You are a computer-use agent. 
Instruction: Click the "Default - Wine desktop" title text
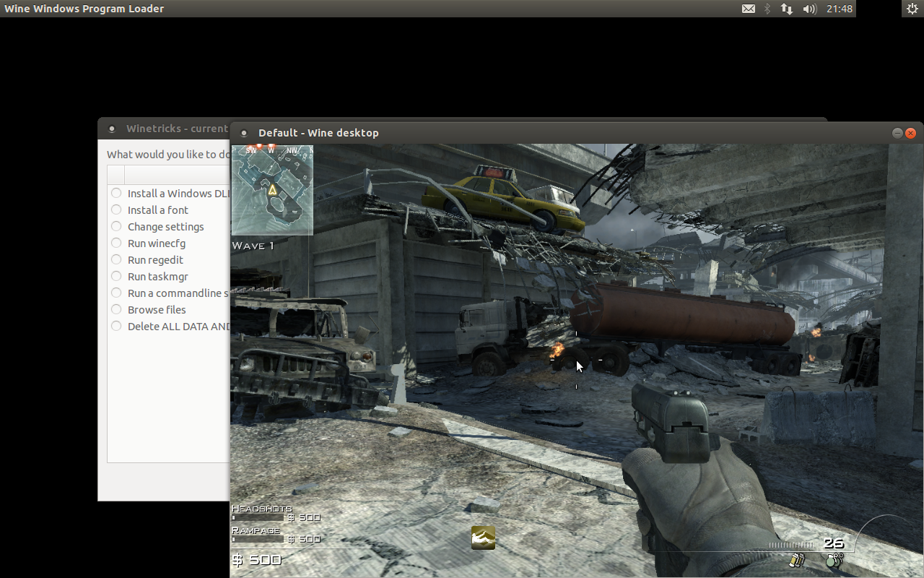pyautogui.click(x=318, y=133)
